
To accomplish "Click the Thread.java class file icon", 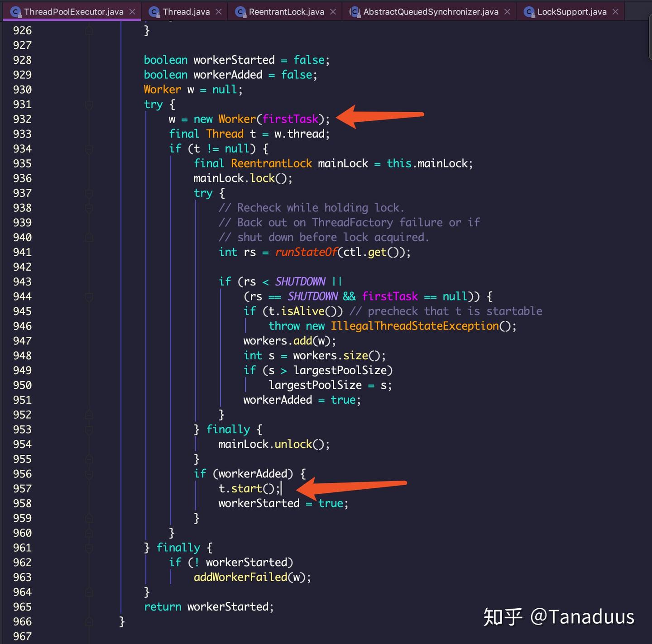I will [154, 12].
